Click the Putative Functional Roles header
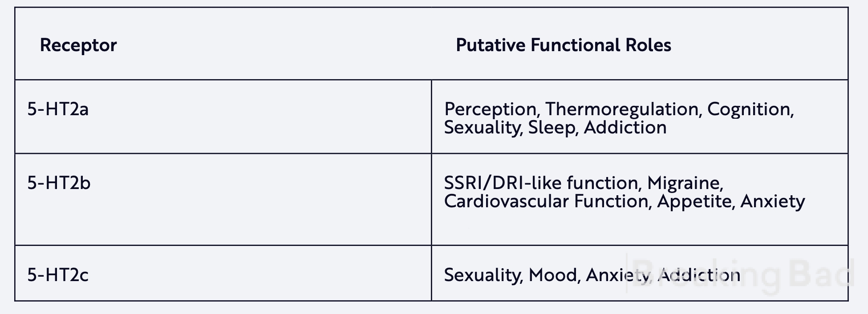This screenshot has width=868, height=314. click(564, 45)
